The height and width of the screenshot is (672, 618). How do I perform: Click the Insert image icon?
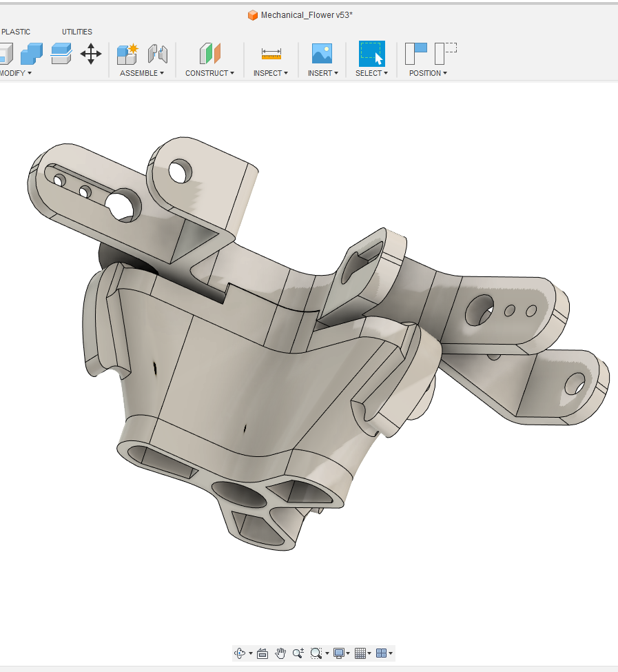pyautogui.click(x=322, y=54)
